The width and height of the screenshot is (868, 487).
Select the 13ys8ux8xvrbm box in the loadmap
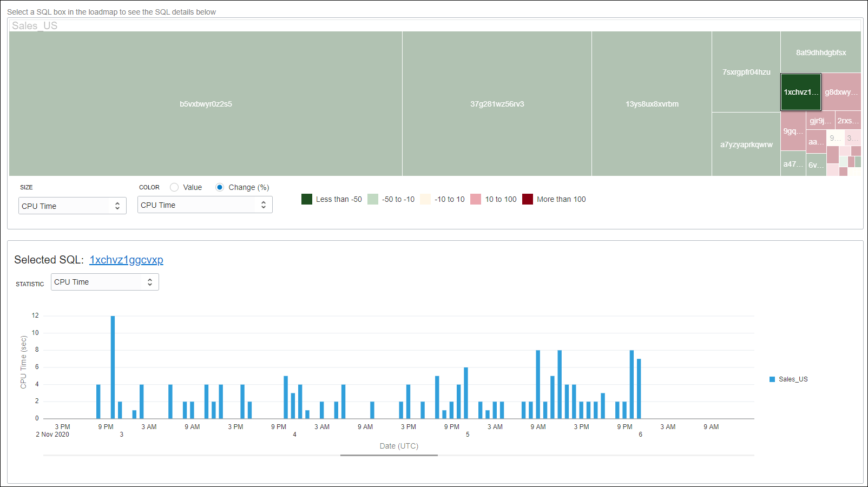coord(652,103)
